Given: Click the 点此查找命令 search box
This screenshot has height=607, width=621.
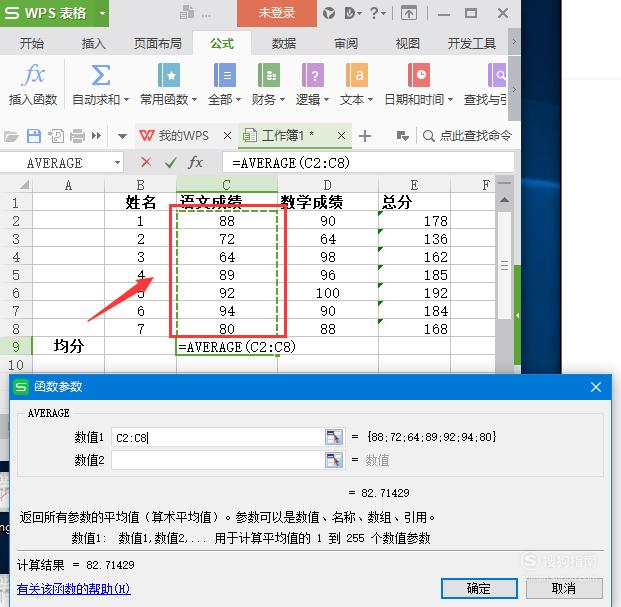Looking at the screenshot, I should 467,136.
